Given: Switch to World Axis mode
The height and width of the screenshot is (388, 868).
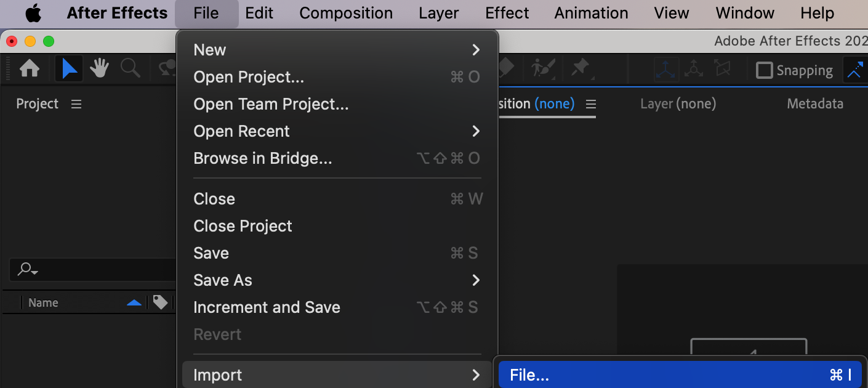Looking at the screenshot, I should 694,70.
